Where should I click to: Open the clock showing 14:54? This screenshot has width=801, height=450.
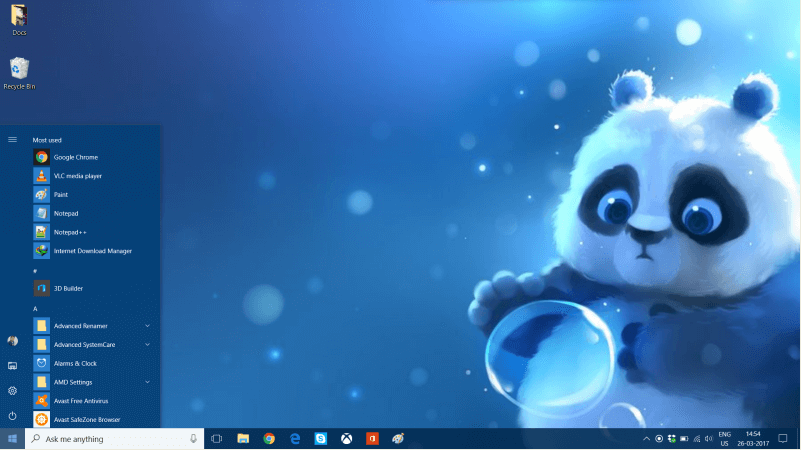pos(753,439)
